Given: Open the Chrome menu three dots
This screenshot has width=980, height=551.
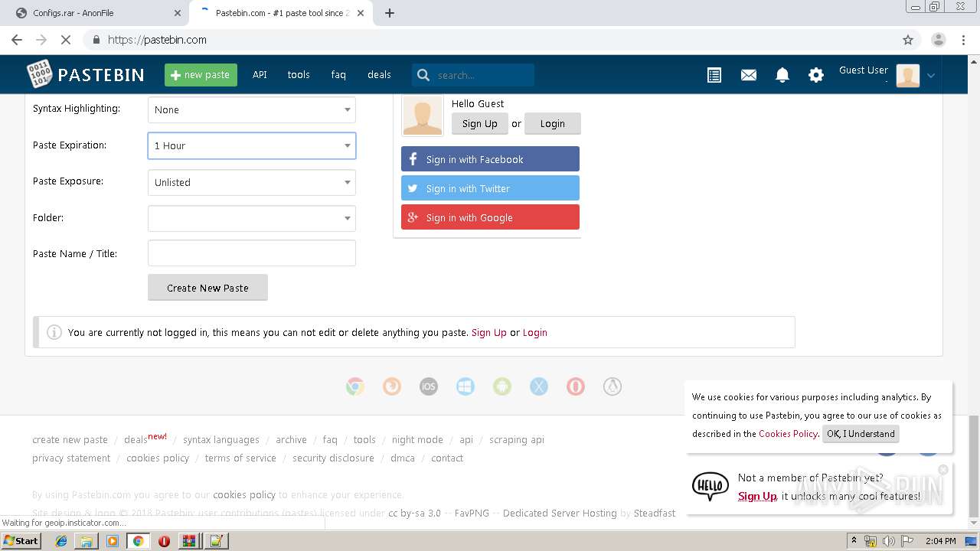Looking at the screenshot, I should click(x=963, y=40).
